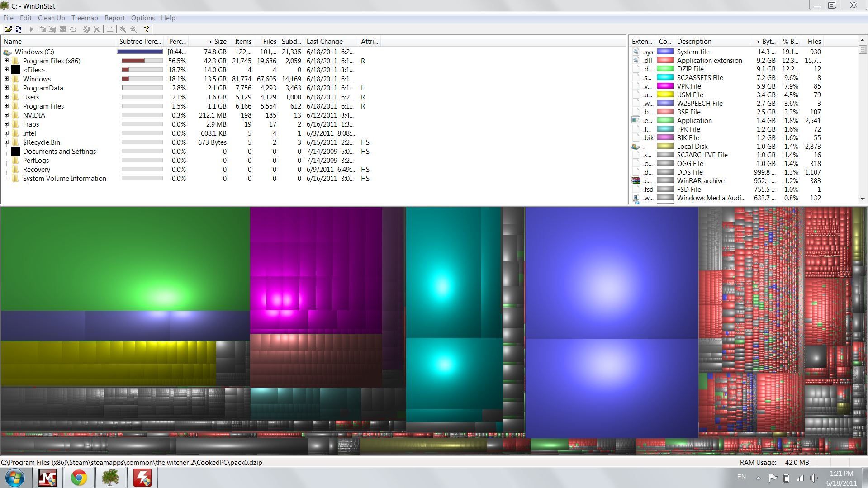The image size is (868, 488).
Task: Show hidden tray icons arrow
Action: point(758,478)
